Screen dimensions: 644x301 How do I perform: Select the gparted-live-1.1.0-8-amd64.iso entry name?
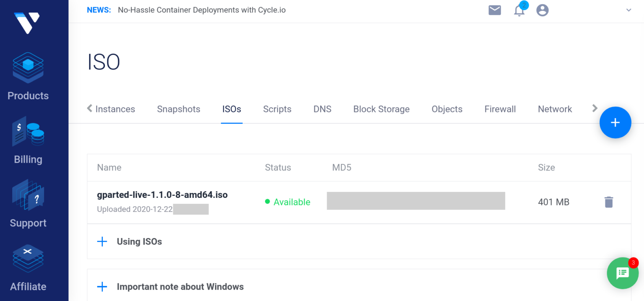click(x=162, y=195)
